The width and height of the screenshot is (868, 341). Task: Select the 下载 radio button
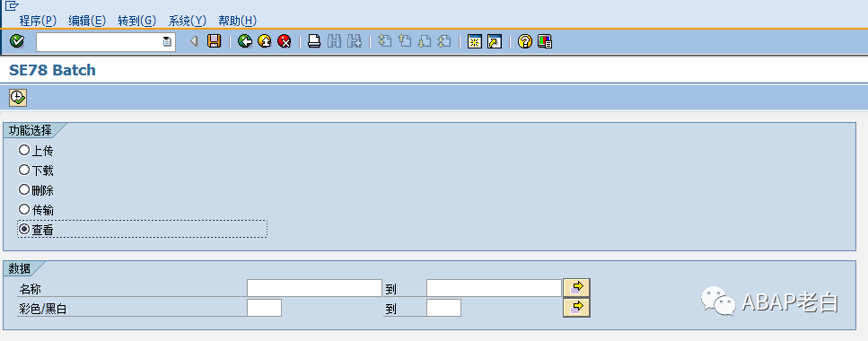tap(24, 170)
